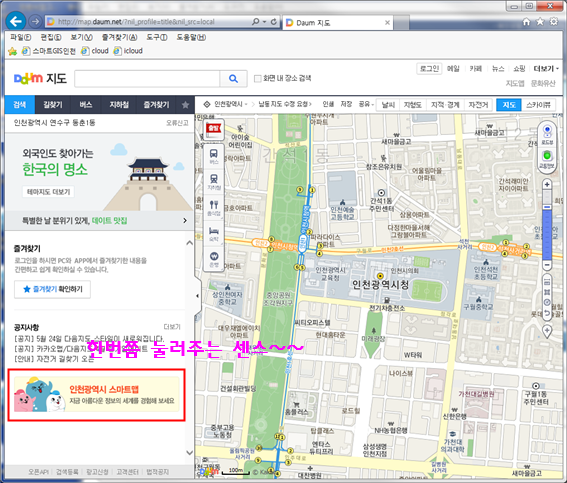Open the 공유 share dropdown
The image size is (567, 483).
pos(366,104)
